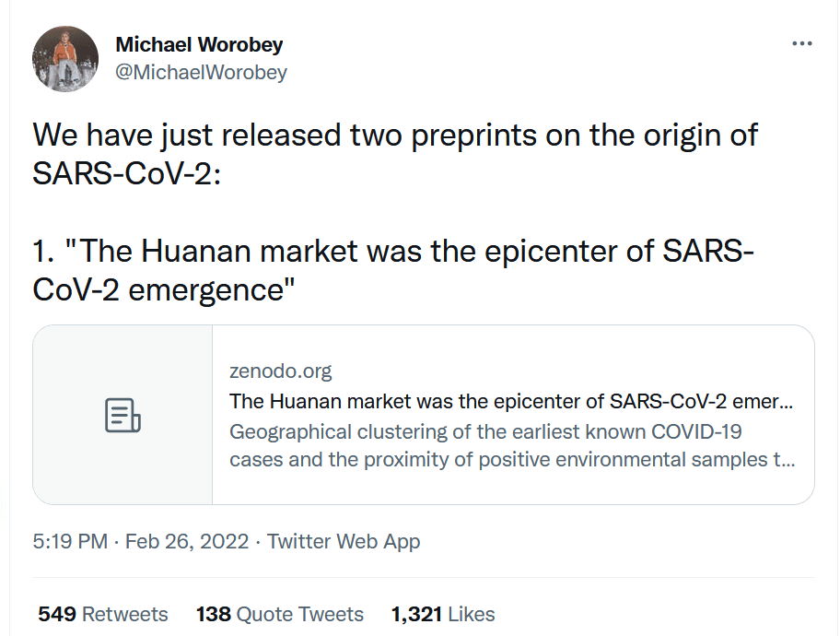Screen dimensions: 840x636
Task: Click the @MichaelWorobey handle
Action: tap(201, 72)
